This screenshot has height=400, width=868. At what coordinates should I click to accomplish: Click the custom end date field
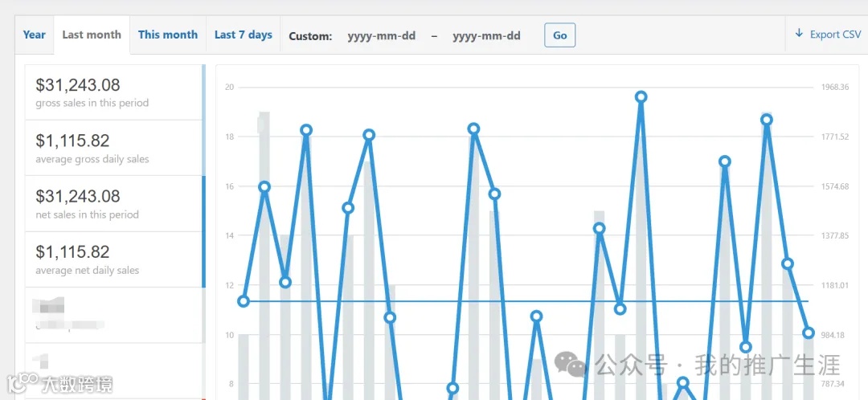coord(486,36)
